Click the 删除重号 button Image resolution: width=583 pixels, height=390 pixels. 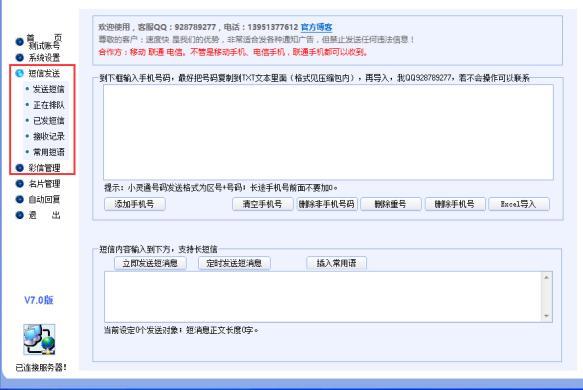click(390, 204)
